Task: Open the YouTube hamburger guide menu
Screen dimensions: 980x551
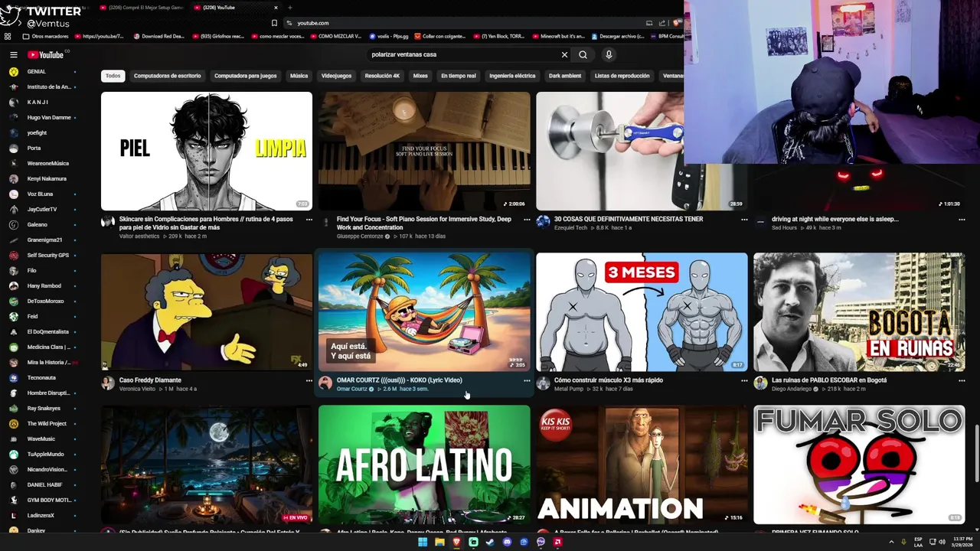Action: [x=13, y=54]
